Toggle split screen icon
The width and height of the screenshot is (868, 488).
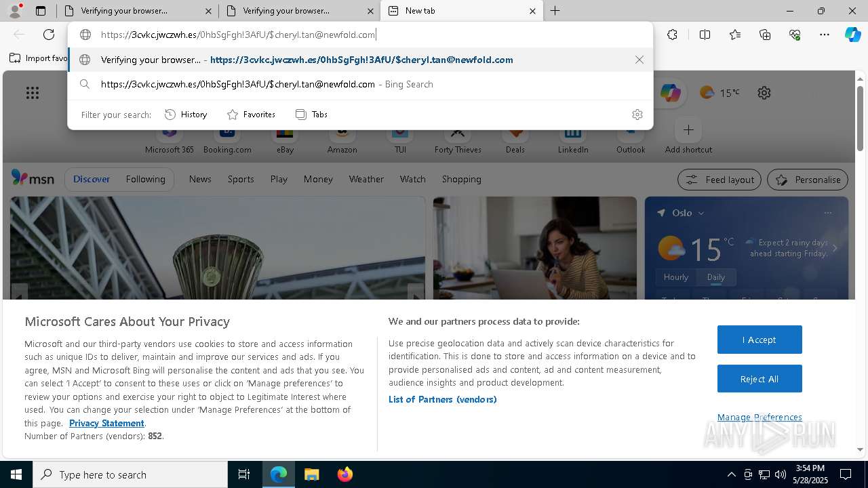(705, 35)
